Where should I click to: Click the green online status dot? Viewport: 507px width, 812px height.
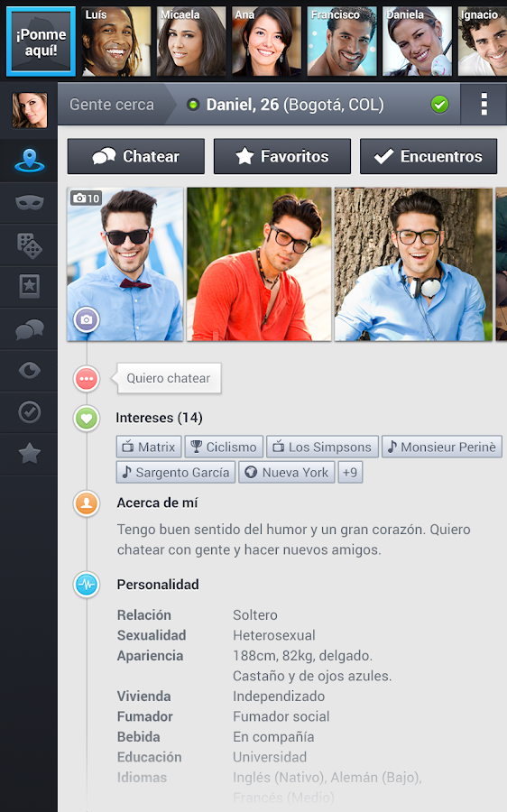193,106
